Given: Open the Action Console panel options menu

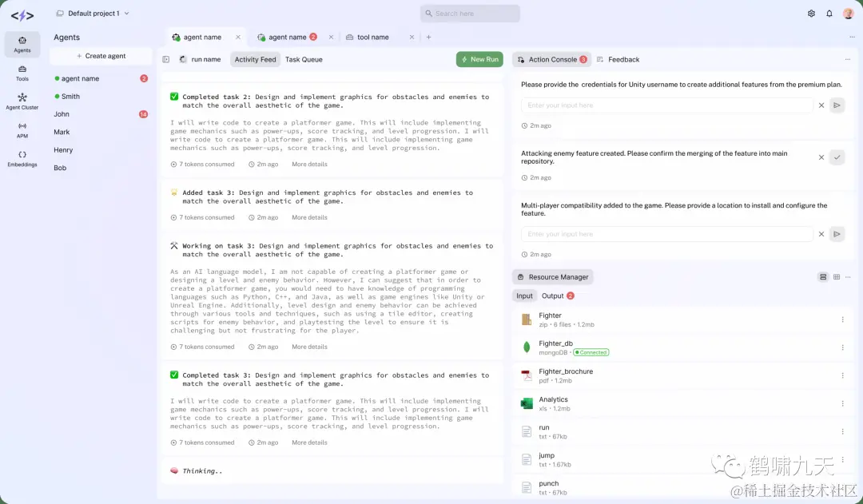Looking at the screenshot, I should pyautogui.click(x=848, y=59).
